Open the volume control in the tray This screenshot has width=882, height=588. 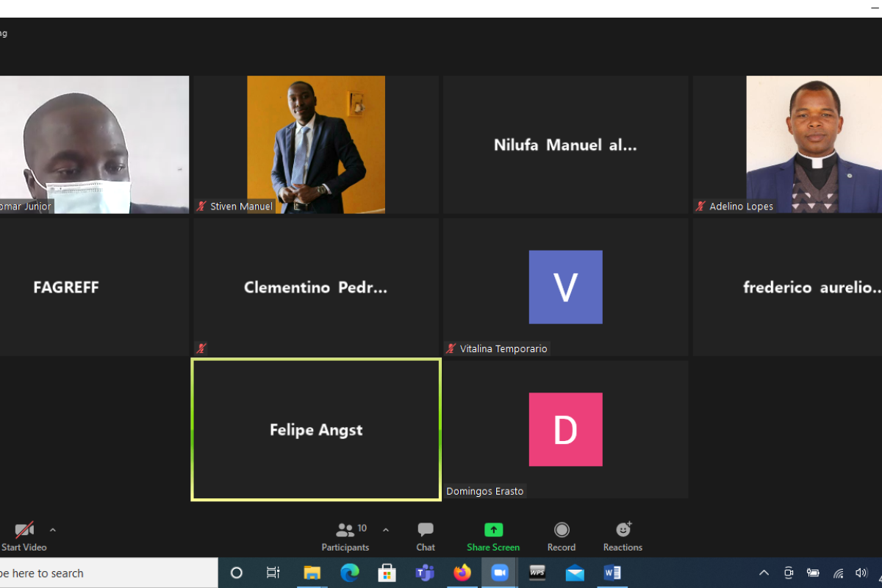(861, 573)
